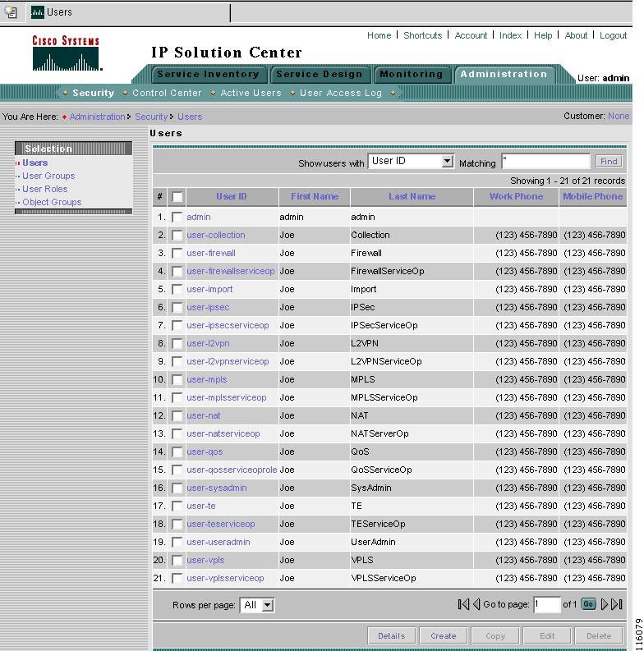This screenshot has width=644, height=651.
Task: Open the Account link
Action: (x=471, y=35)
